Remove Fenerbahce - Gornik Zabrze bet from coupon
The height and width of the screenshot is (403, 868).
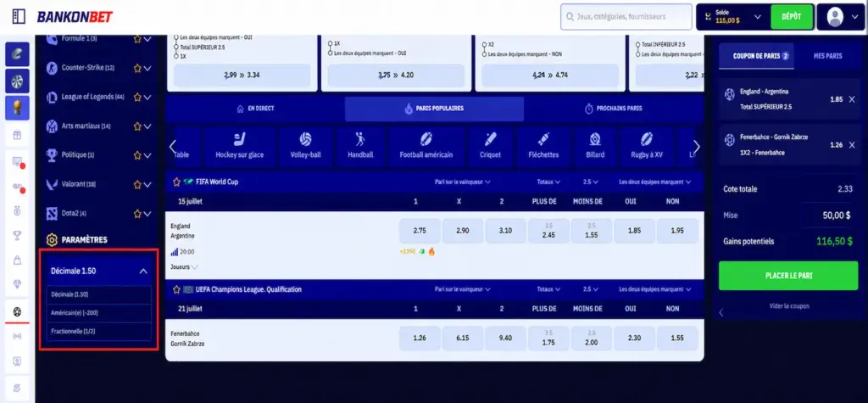852,145
